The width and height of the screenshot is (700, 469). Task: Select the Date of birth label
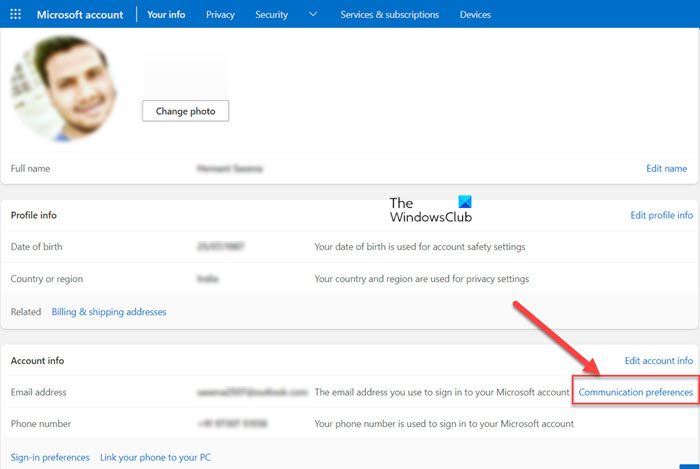pyautogui.click(x=37, y=246)
